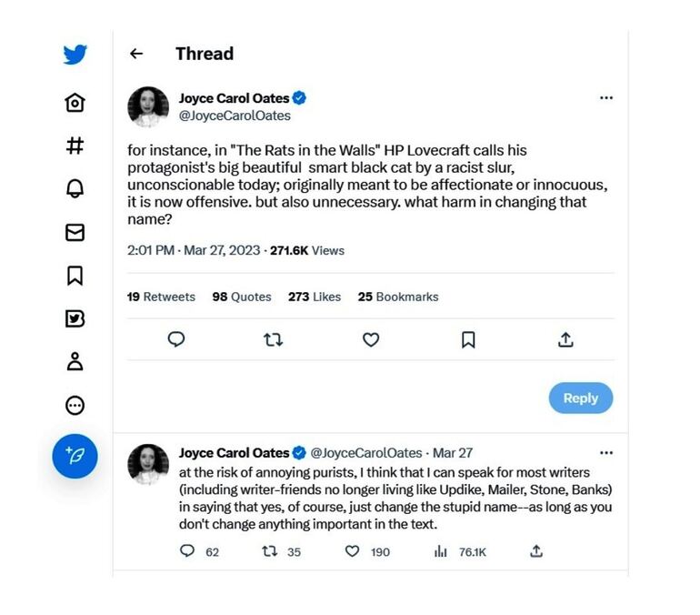Viewport: 700px width, 615px height.
Task: Open Explore via the hashtag icon
Action: click(75, 146)
